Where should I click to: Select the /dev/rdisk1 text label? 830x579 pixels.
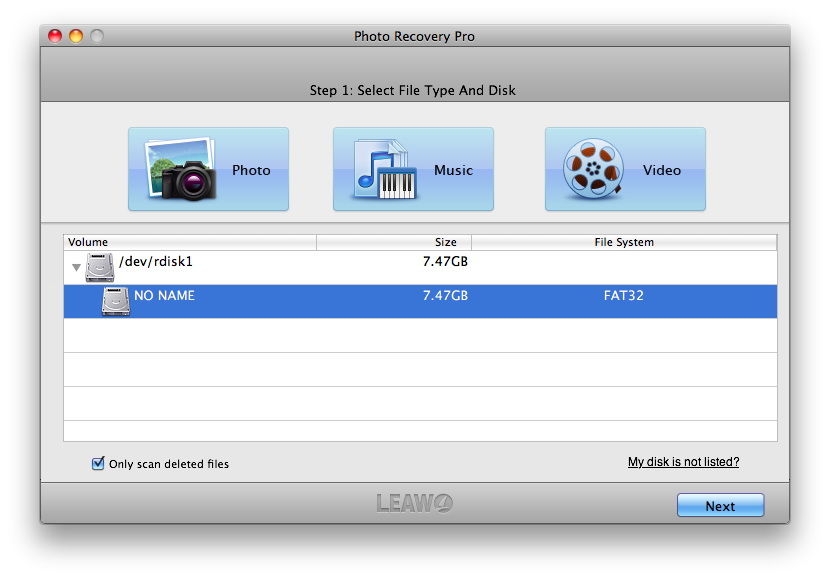click(x=156, y=261)
